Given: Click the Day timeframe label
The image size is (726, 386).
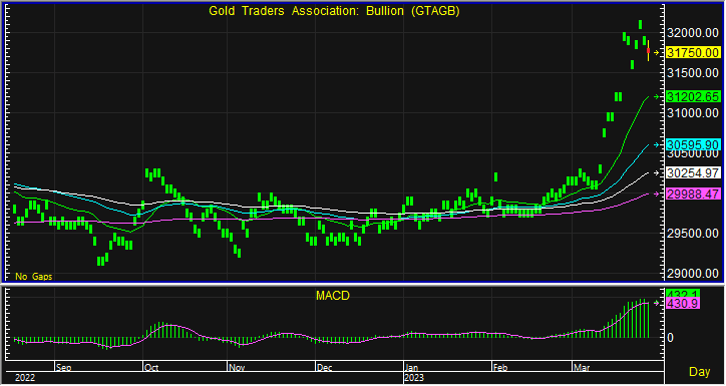Looking at the screenshot, I should (700, 372).
